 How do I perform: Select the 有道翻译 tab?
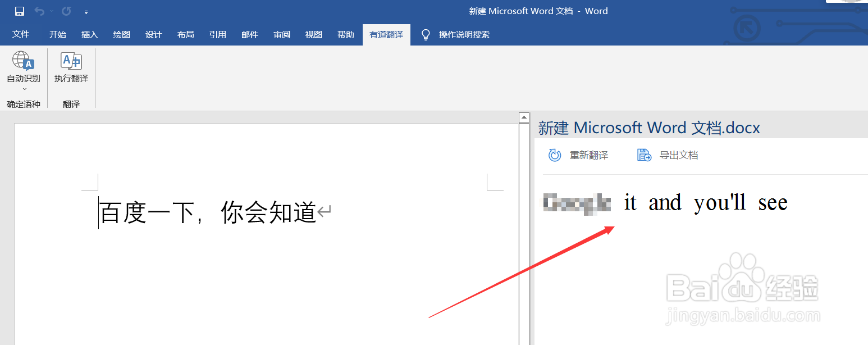[386, 34]
